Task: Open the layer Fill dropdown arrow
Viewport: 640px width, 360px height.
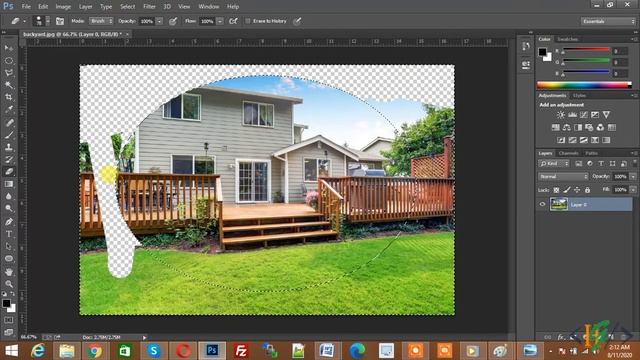Action: pyautogui.click(x=633, y=190)
